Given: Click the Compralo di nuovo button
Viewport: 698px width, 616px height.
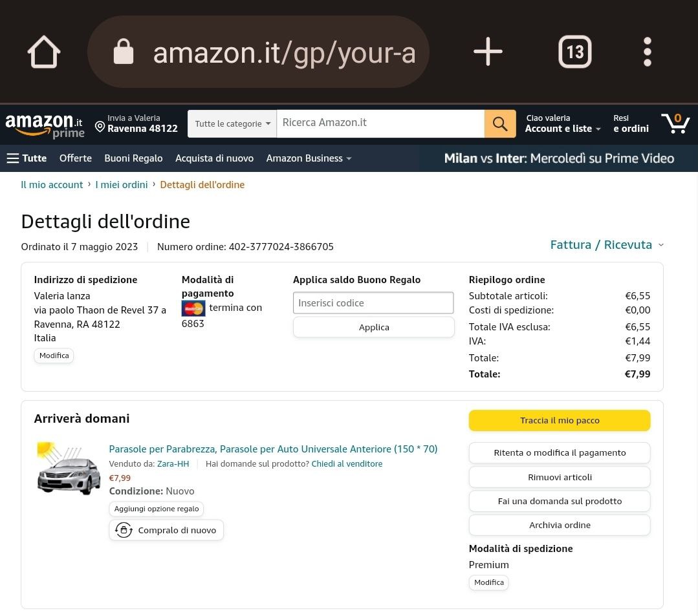Looking at the screenshot, I should click(x=166, y=530).
